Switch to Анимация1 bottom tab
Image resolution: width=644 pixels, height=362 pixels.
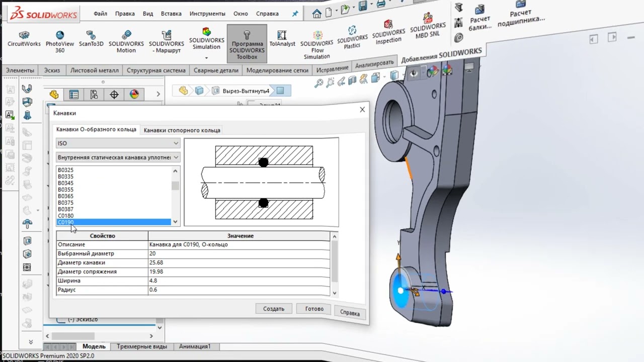[x=195, y=346]
